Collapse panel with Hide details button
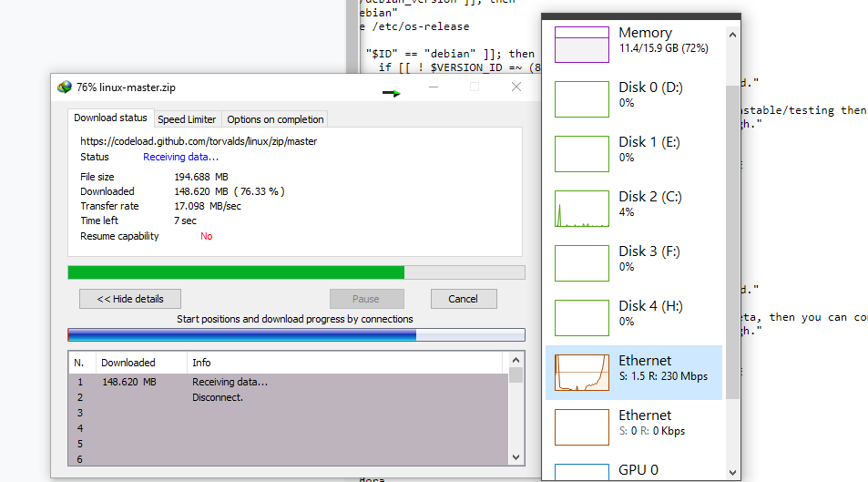 click(129, 299)
